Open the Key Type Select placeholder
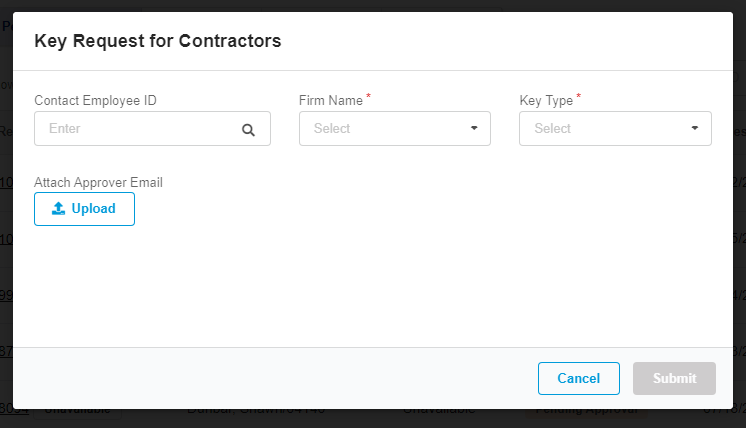Viewport: 746px width, 428px height. click(x=553, y=129)
